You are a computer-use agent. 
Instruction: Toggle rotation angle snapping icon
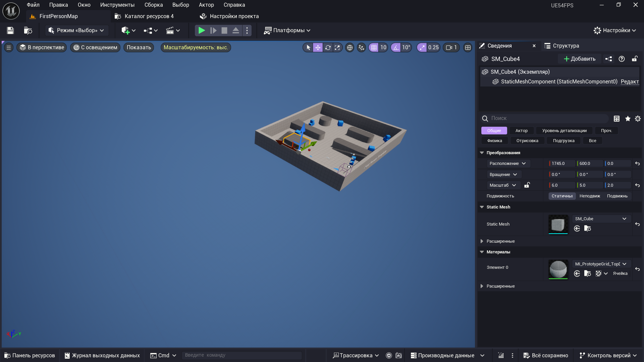point(396,48)
